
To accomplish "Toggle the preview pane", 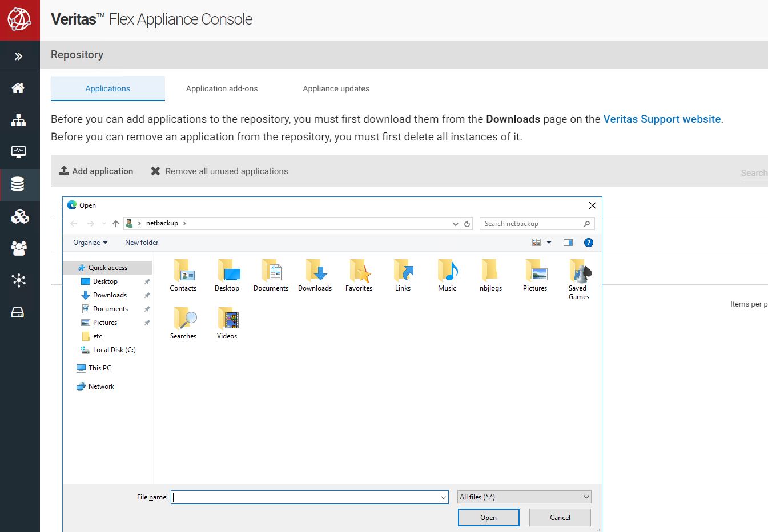I will 568,243.
